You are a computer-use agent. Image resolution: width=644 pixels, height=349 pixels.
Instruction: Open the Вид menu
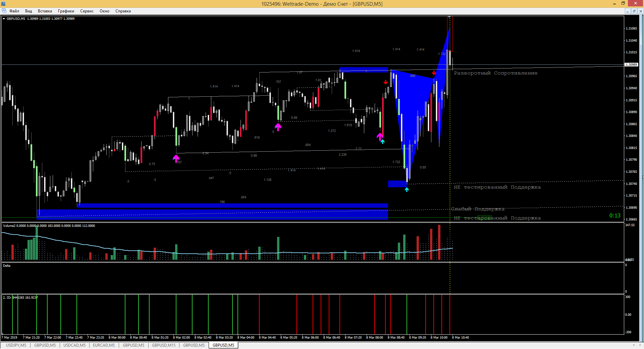coord(29,11)
